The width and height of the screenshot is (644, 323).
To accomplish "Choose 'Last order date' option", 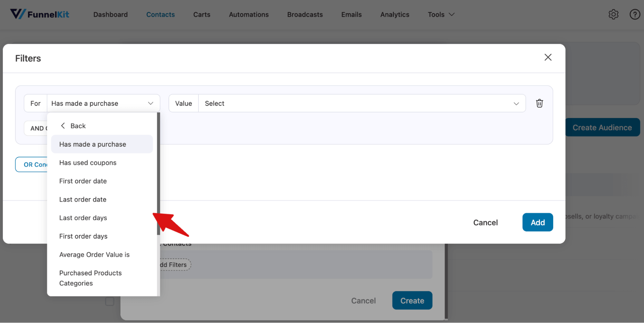I will [x=102, y=199].
